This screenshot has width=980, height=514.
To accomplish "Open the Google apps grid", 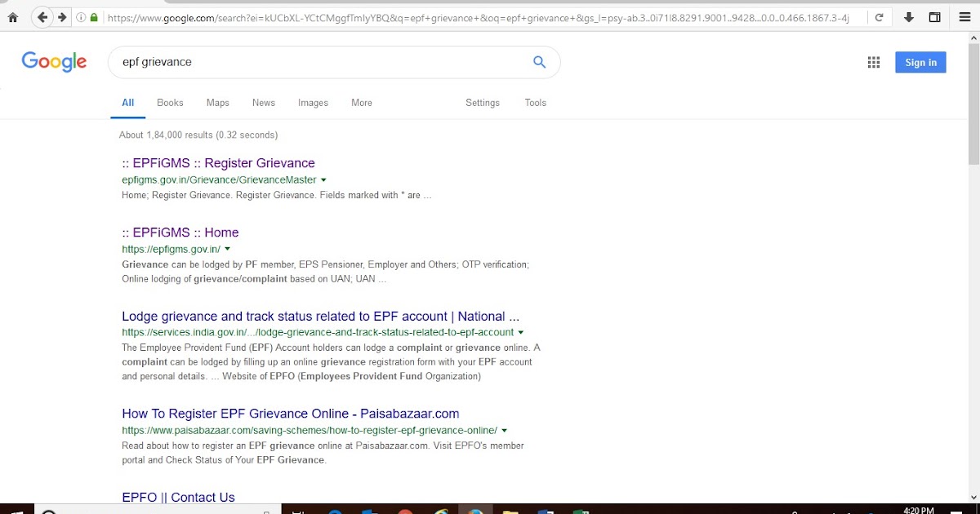I will 873,63.
